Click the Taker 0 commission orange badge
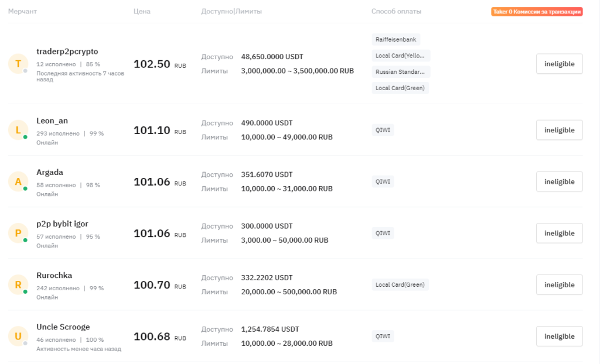This screenshot has width=600, height=364. pos(537,12)
